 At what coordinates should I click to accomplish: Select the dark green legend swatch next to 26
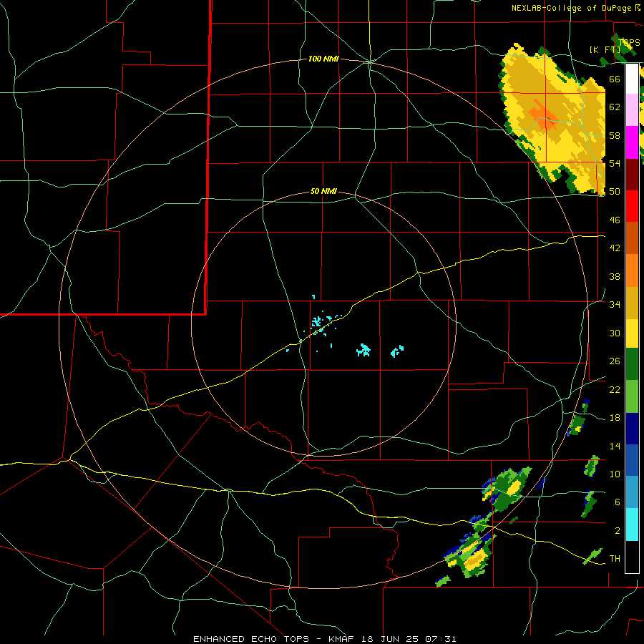click(x=632, y=364)
